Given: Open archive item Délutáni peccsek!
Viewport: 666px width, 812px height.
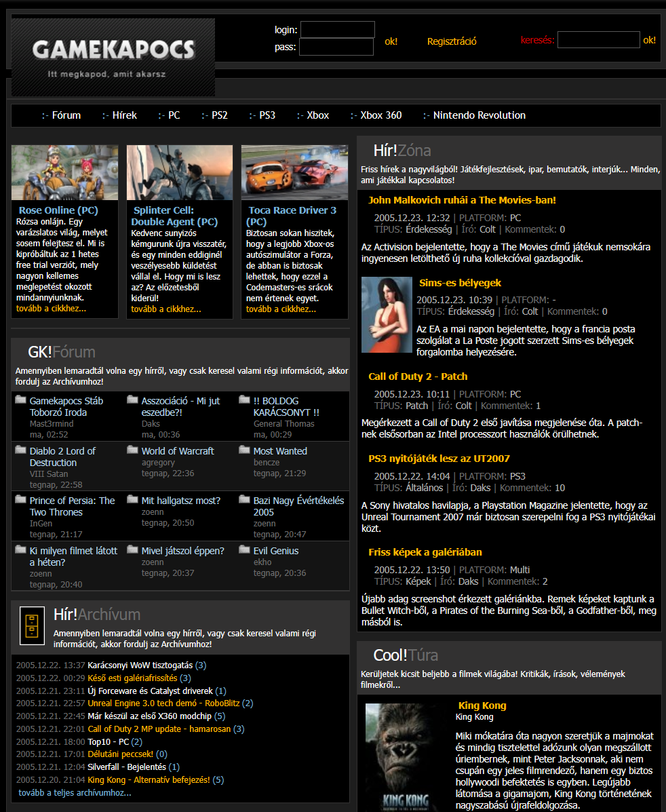Looking at the screenshot, I should tap(120, 754).
